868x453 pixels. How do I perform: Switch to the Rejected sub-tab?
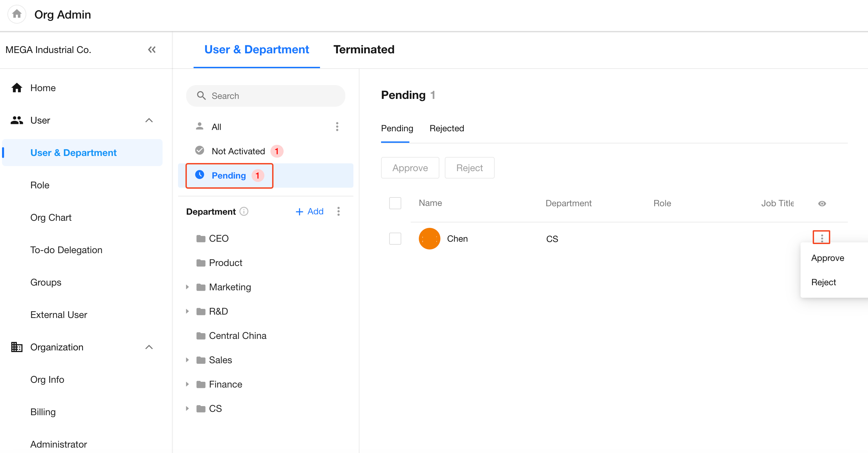pyautogui.click(x=446, y=128)
